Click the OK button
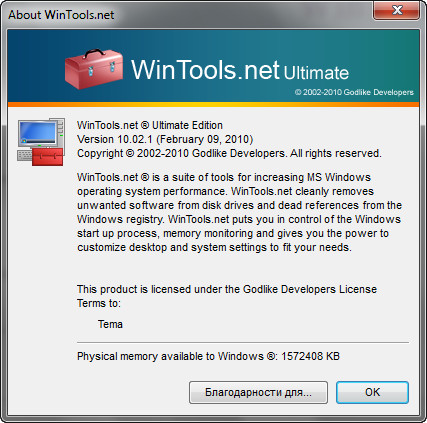Image resolution: width=427 pixels, height=423 pixels. 372,392
